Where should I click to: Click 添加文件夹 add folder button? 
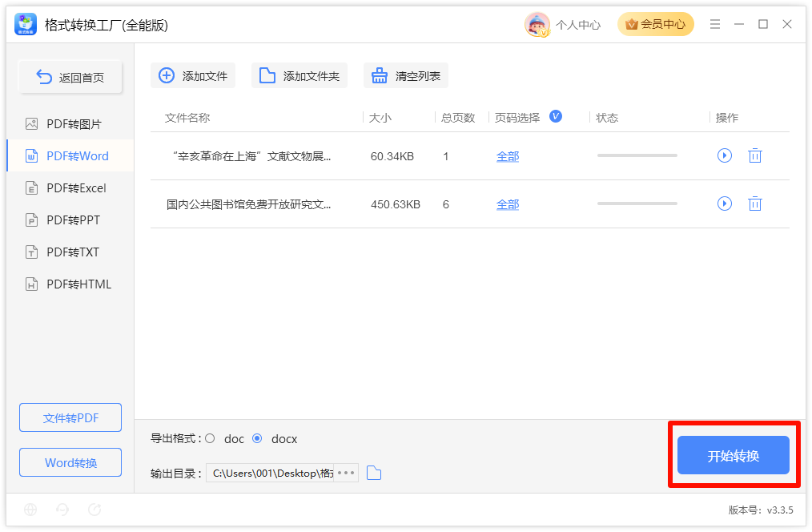(299, 75)
